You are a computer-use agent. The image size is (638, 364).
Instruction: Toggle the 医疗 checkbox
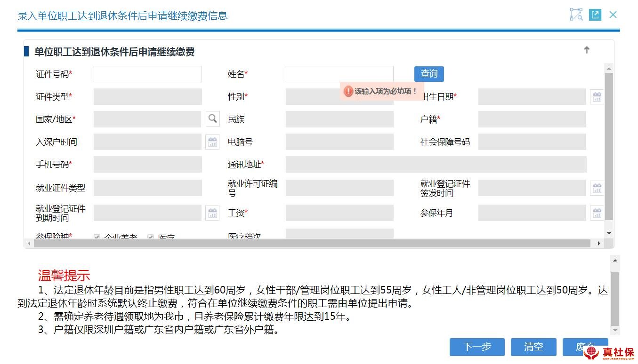[151, 237]
